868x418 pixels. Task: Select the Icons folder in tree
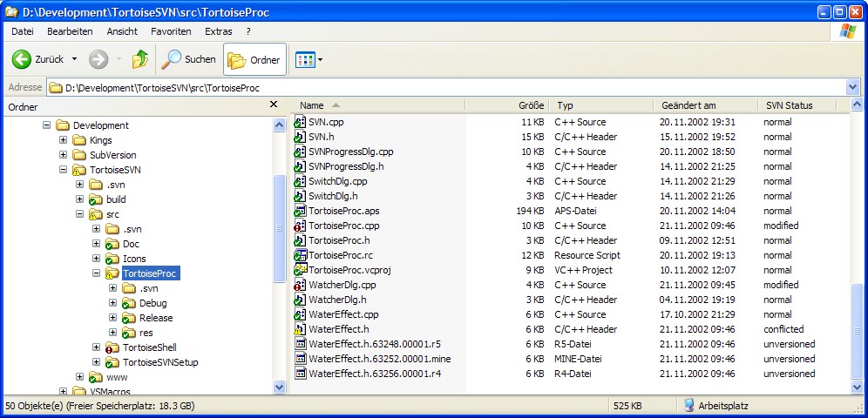coord(134,259)
